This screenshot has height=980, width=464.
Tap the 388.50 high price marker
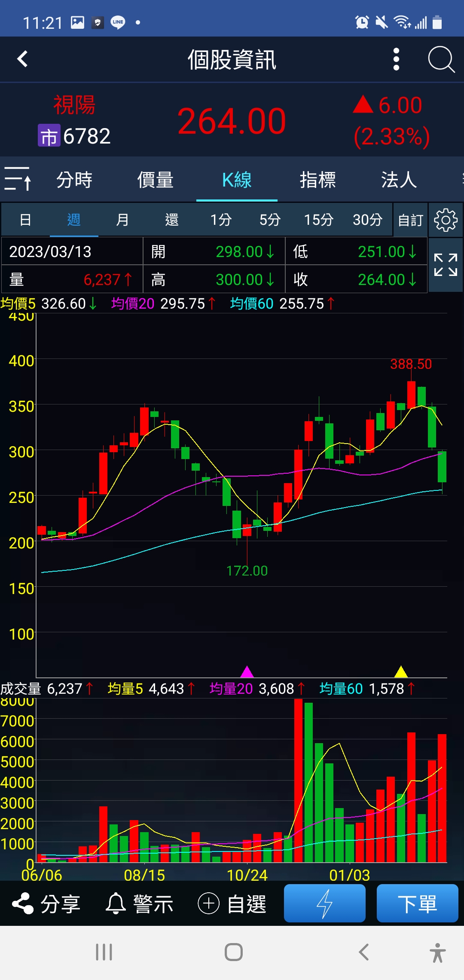click(411, 364)
